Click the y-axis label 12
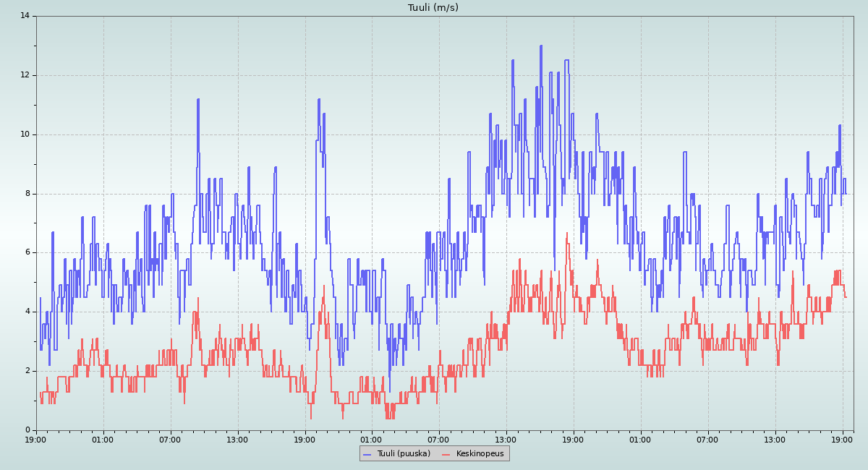Image resolution: width=868 pixels, height=470 pixels. [x=25, y=75]
